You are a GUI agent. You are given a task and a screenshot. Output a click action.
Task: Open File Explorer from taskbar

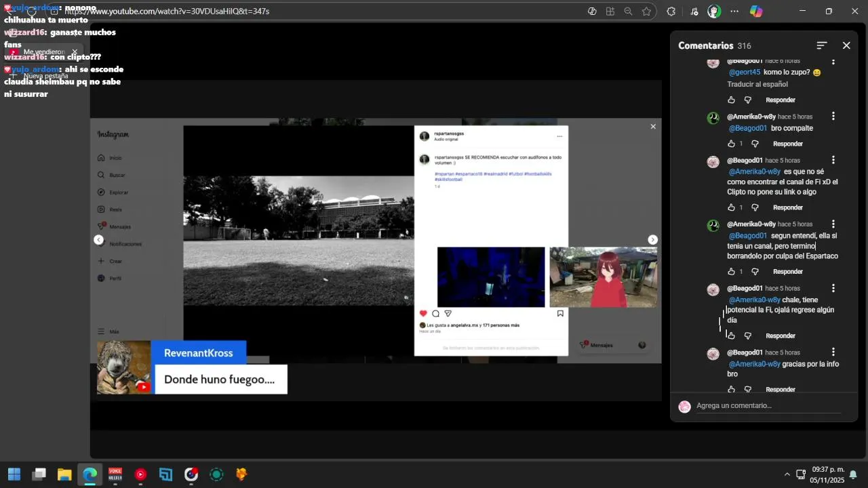[x=64, y=474]
